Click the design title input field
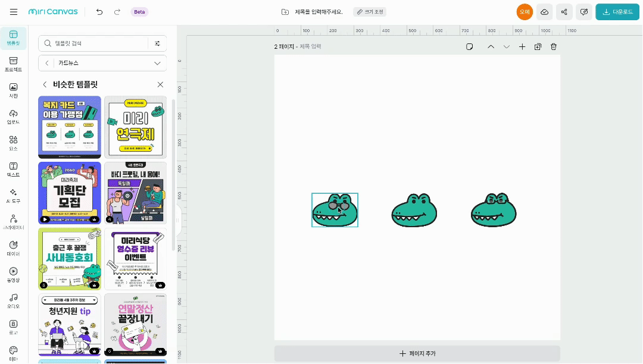This screenshot has width=643, height=364. [x=319, y=12]
